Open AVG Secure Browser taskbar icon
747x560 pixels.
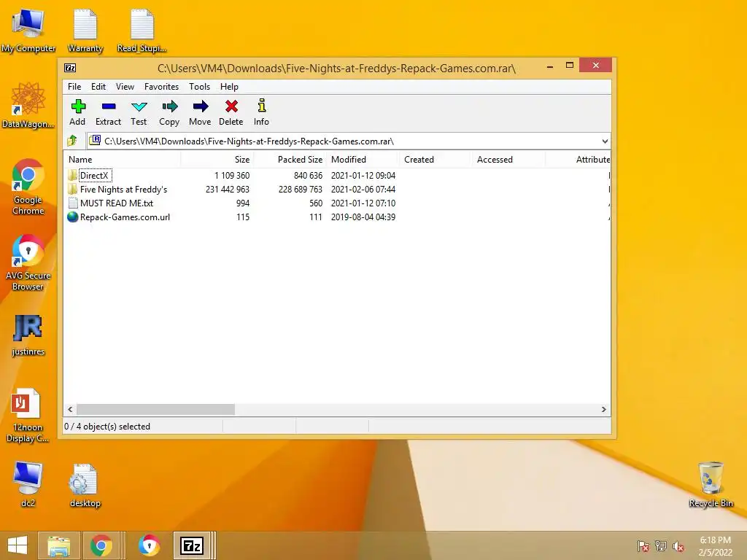tap(149, 545)
